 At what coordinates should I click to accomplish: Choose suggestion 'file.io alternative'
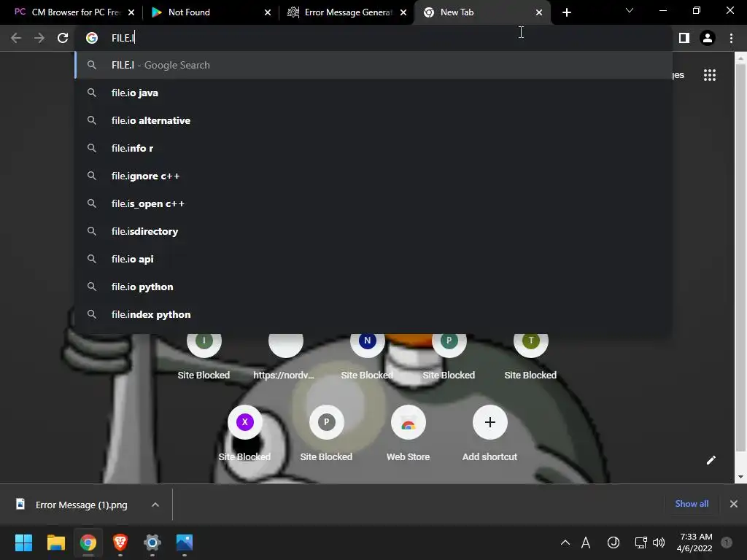tap(373, 120)
